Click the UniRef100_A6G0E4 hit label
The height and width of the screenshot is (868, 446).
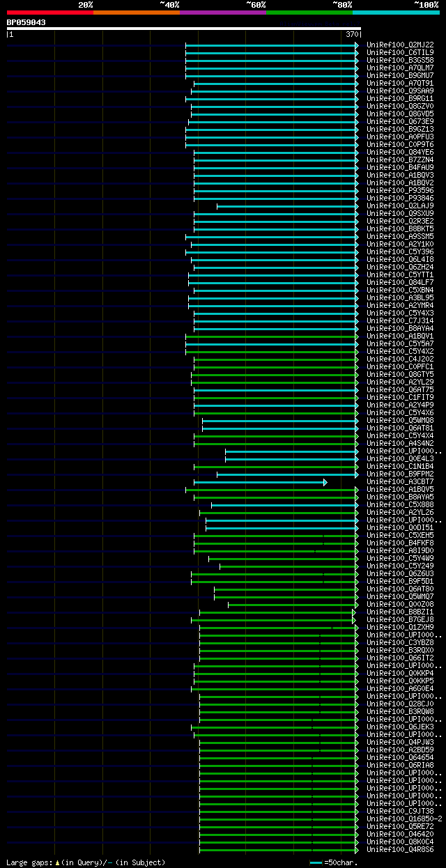pos(400,688)
